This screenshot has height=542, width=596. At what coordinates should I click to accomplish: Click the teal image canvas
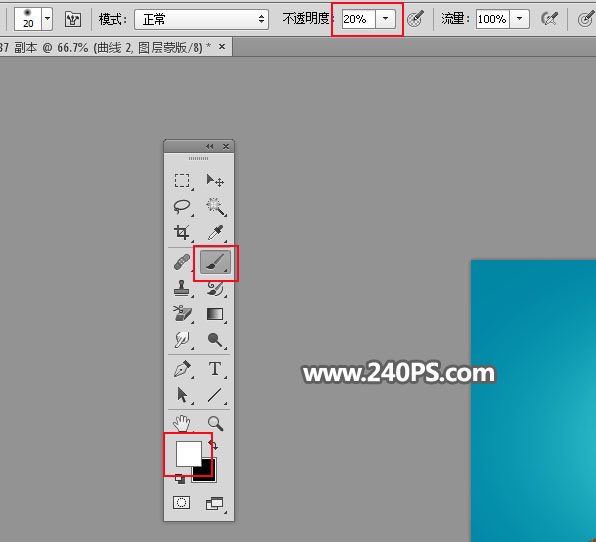tap(533, 401)
